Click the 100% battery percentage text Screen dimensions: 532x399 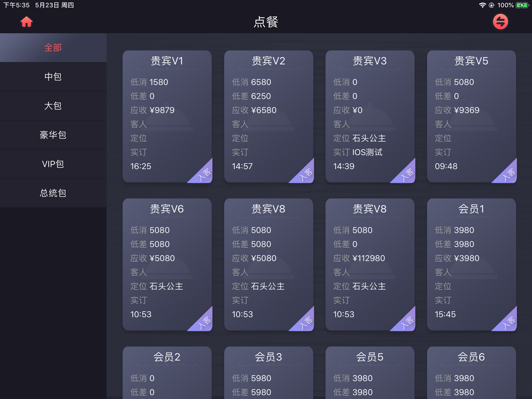click(x=505, y=5)
